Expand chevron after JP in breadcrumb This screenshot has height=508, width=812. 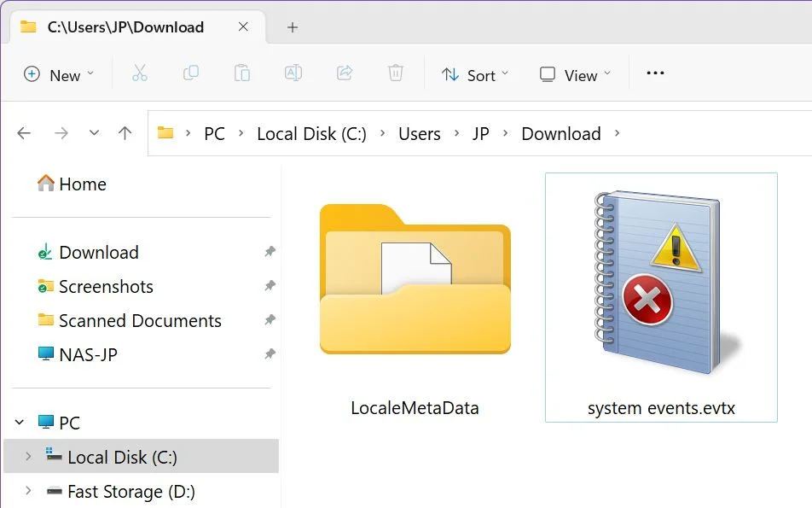[x=505, y=133]
